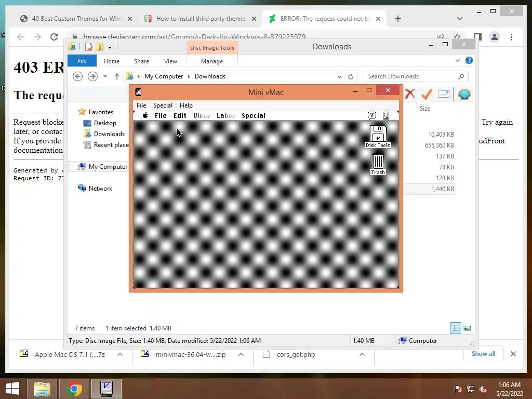Viewport: 532px width, 399px height.
Task: Bookmark this page with the star icon
Action: click(x=457, y=37)
